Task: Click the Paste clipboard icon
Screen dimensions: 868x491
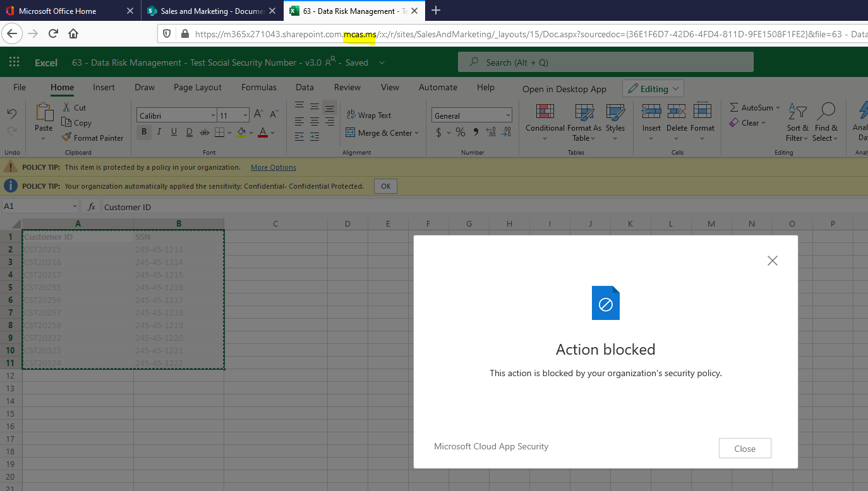Action: pyautogui.click(x=44, y=112)
